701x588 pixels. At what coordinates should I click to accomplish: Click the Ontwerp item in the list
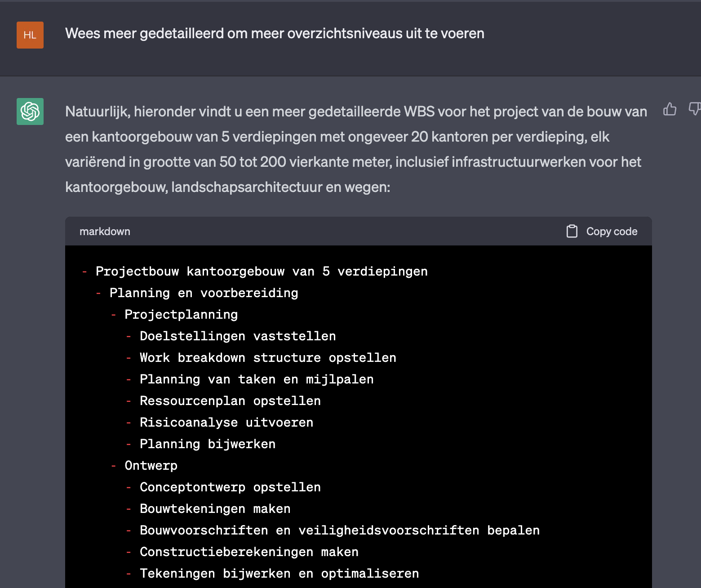click(151, 465)
